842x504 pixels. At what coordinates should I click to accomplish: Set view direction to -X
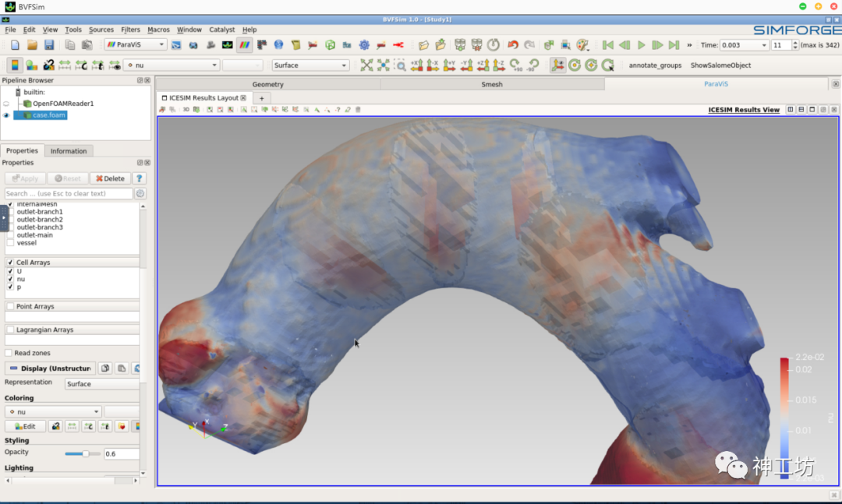coord(433,65)
